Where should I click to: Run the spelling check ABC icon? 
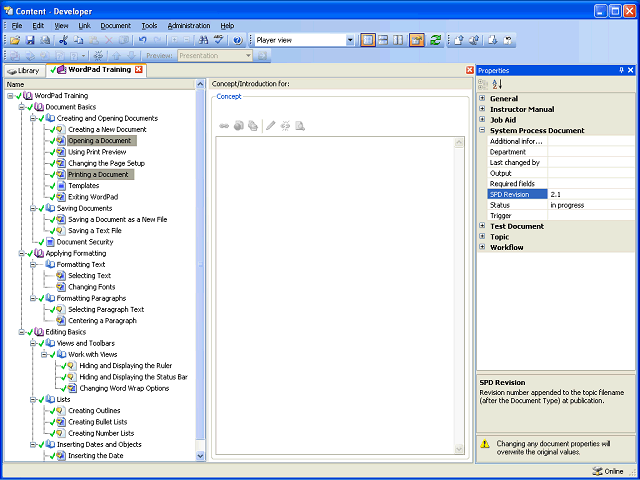(219, 40)
